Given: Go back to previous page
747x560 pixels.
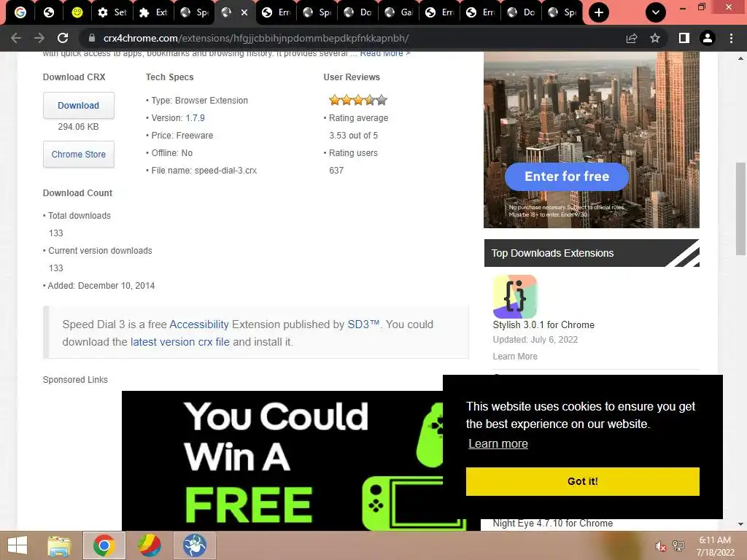Looking at the screenshot, I should pos(16,38).
